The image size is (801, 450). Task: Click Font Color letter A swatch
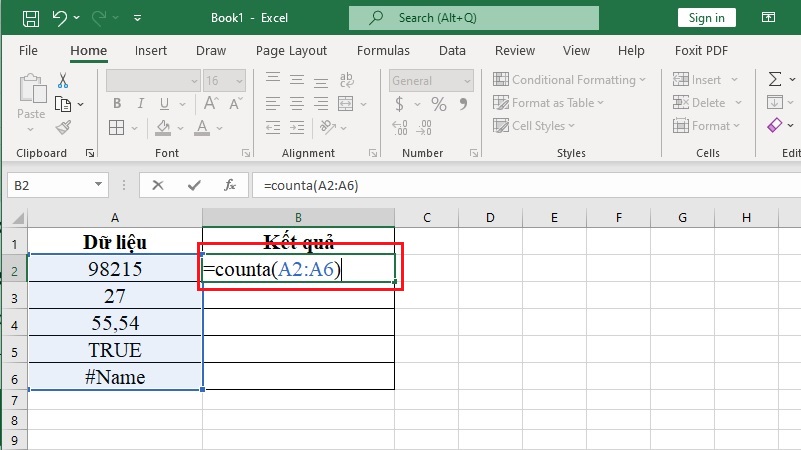202,128
